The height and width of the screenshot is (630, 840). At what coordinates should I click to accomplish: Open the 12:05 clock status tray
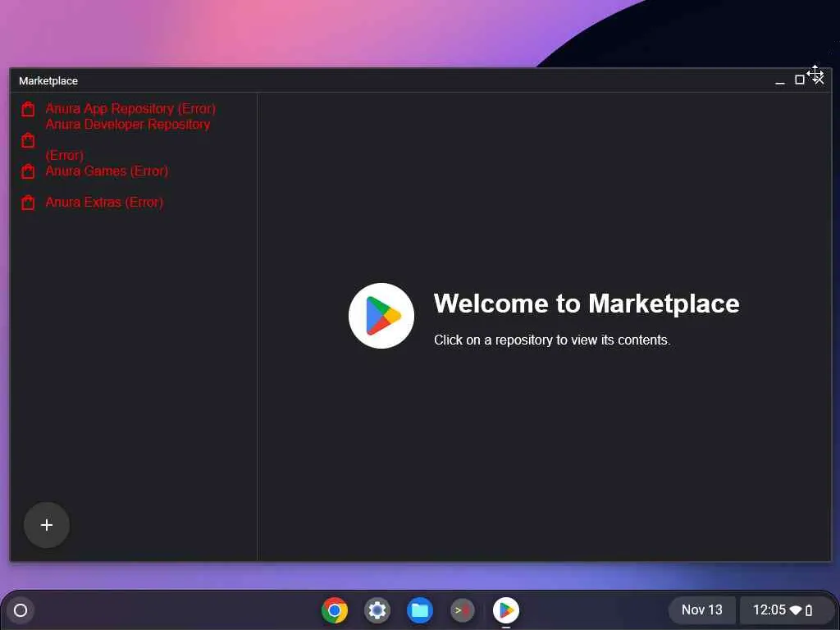pos(785,610)
